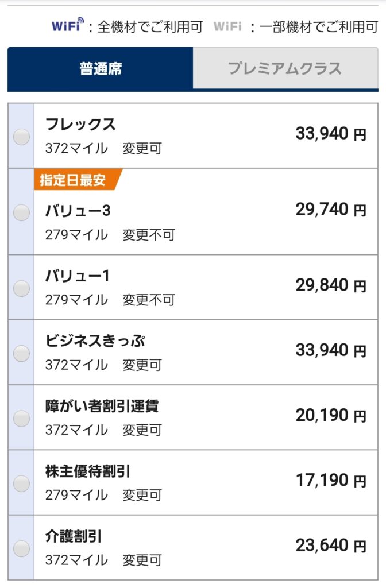This screenshot has width=386, height=588.
Task: Select the バリュー1 fare radio button
Action: coord(21,288)
